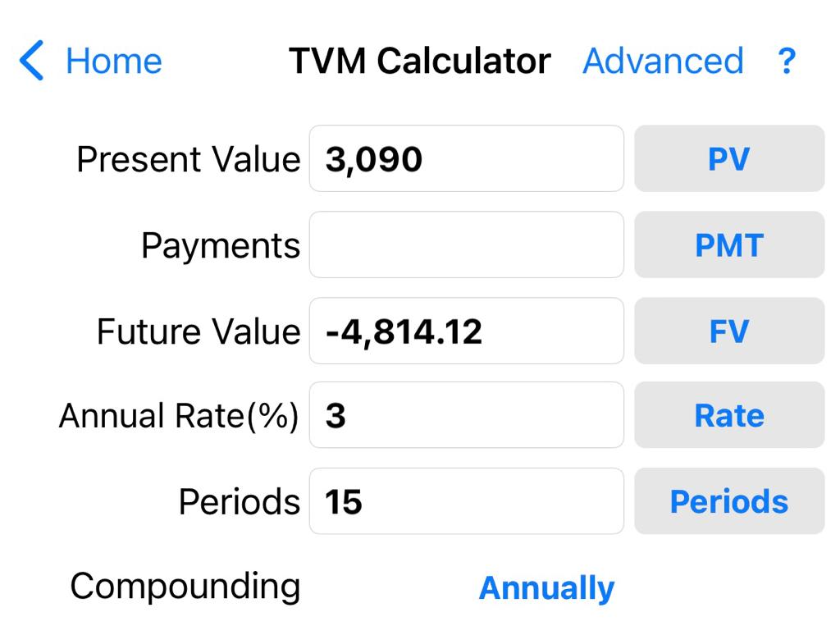Go back via the Home link
The image size is (840, 635).
coord(113,62)
